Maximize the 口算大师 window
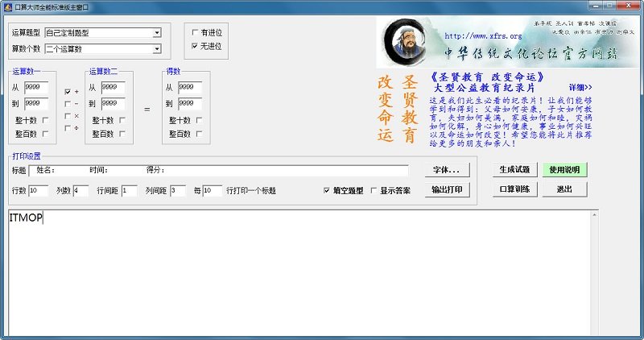This screenshot has height=340, width=644. [609, 6]
